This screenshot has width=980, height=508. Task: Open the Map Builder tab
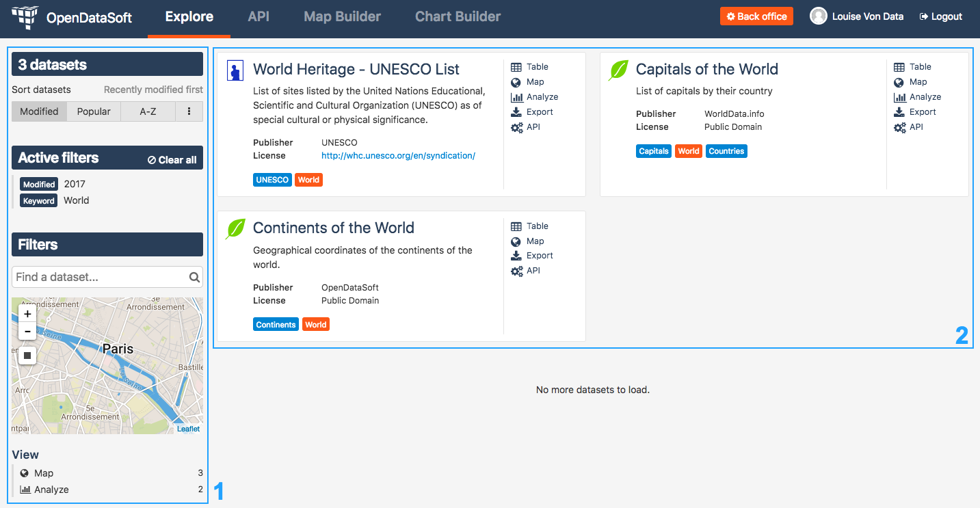coord(342,17)
